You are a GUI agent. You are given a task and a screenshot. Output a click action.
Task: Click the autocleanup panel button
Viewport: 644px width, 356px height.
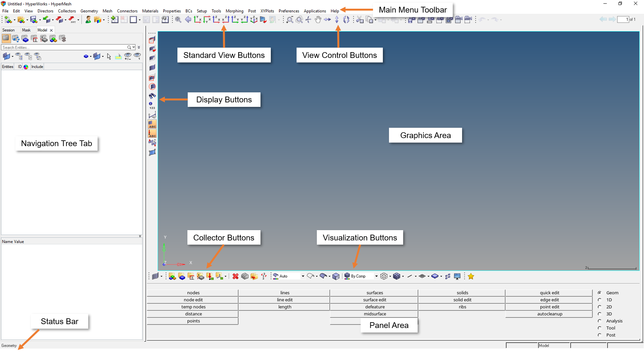[x=549, y=314]
